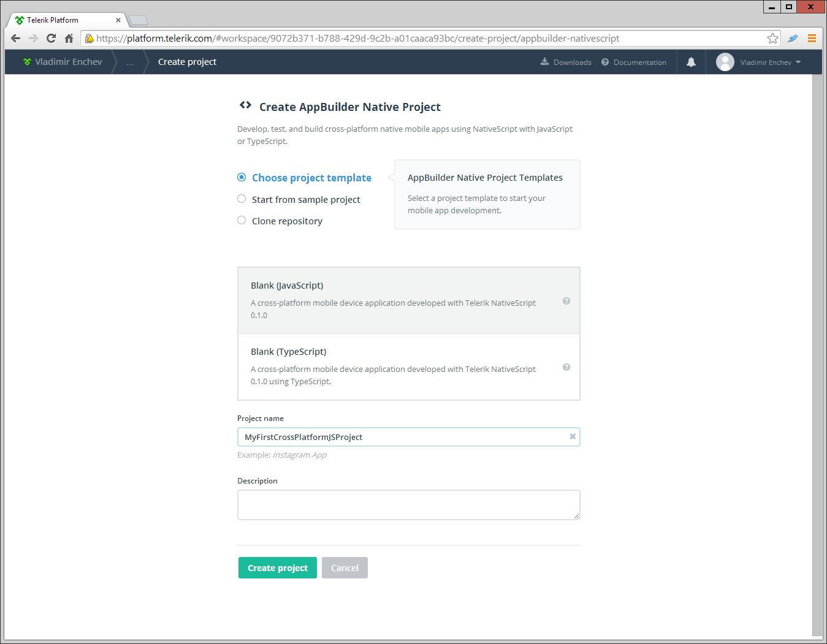827x644 pixels.
Task: Click help icon for Blank (JavaScript) template
Action: tap(566, 301)
